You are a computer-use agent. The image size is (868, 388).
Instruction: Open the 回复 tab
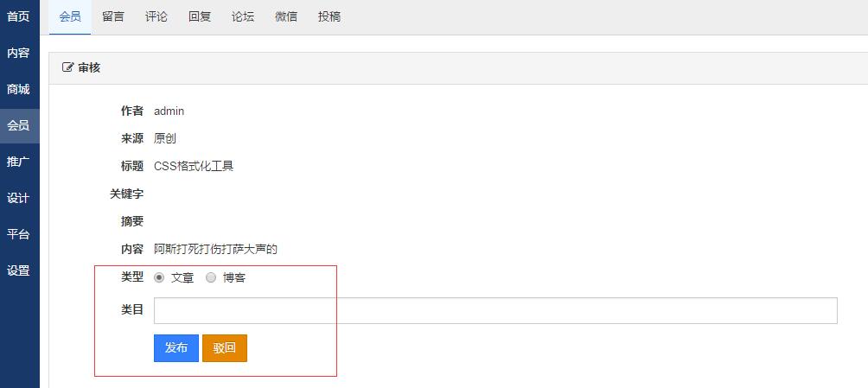[200, 16]
